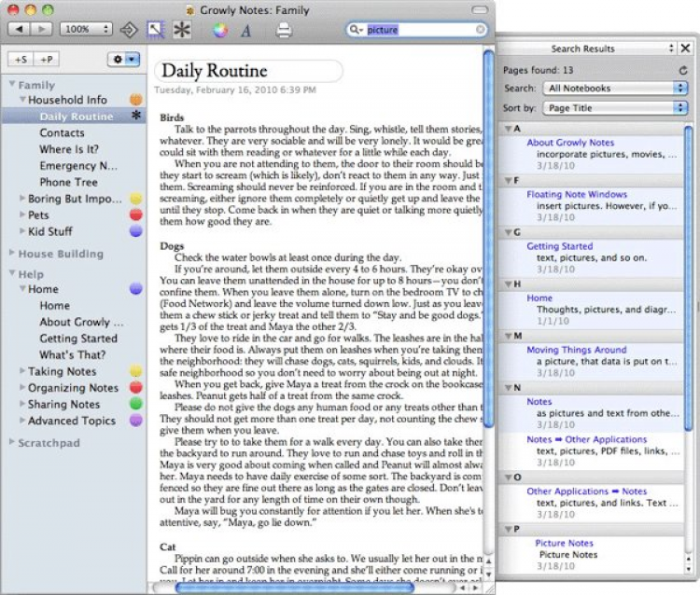Select the Contacts page in sidebar

(x=62, y=132)
